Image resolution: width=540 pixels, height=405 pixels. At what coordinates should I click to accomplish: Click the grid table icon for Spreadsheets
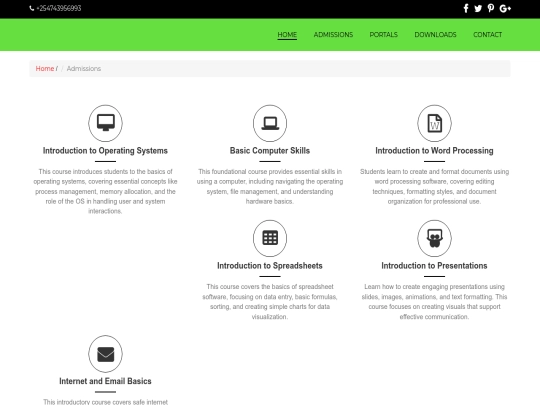pos(270,238)
